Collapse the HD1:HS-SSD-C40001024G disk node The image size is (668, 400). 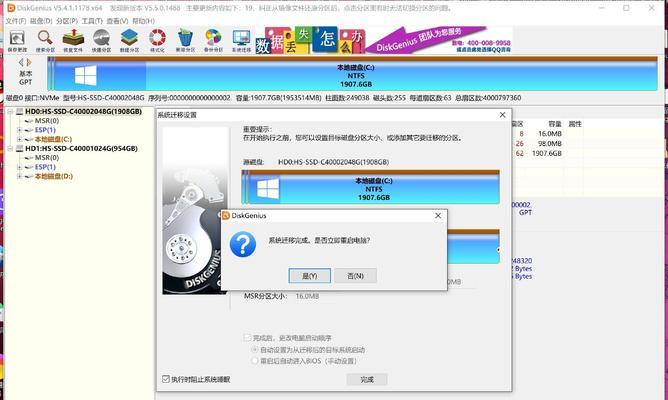(10, 149)
